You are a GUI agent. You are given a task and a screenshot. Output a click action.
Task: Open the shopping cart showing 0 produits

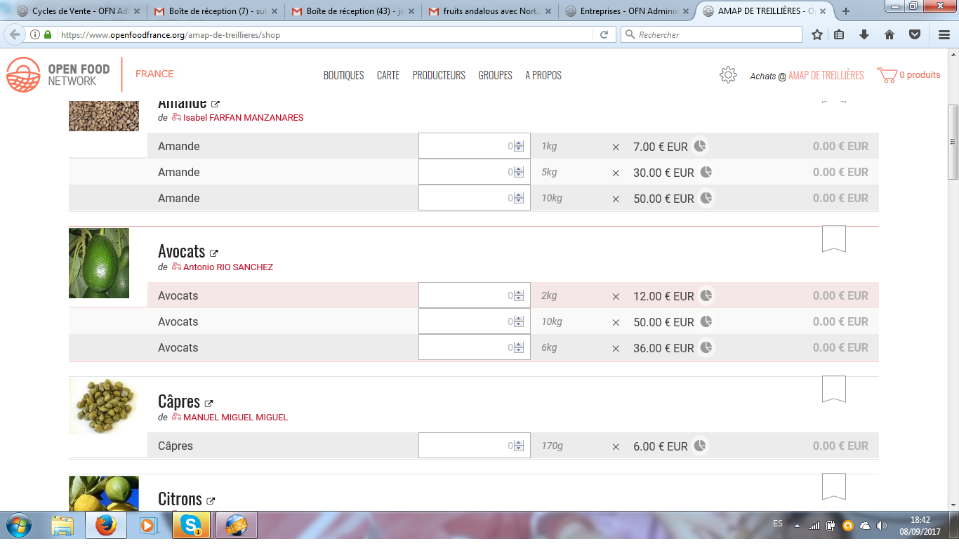click(x=908, y=75)
